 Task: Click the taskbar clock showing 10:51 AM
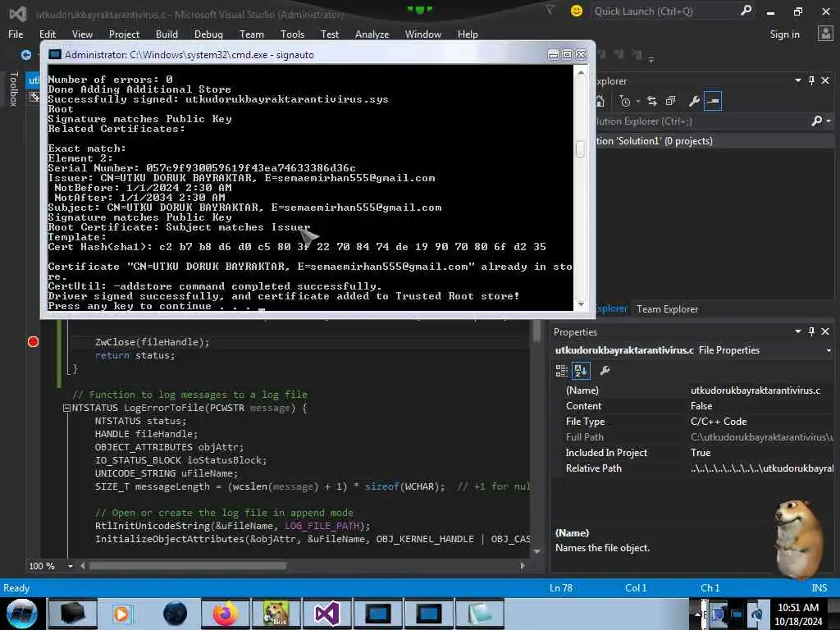pos(798,614)
